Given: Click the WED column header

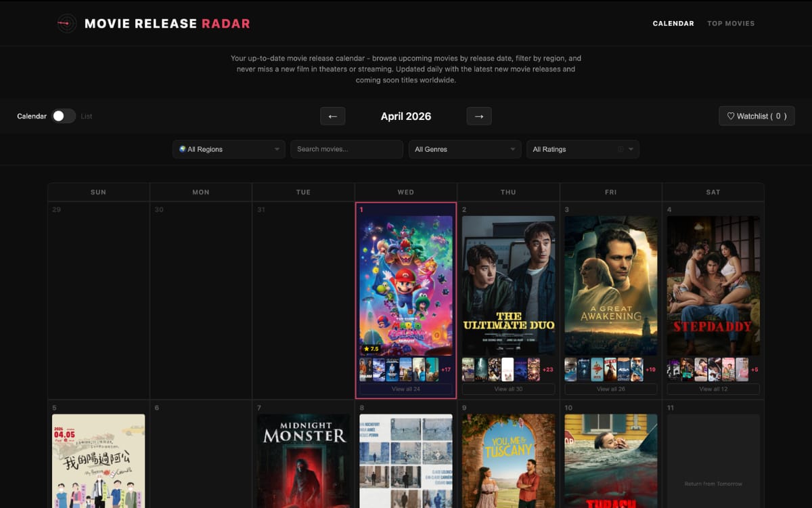Looking at the screenshot, I should (406, 192).
